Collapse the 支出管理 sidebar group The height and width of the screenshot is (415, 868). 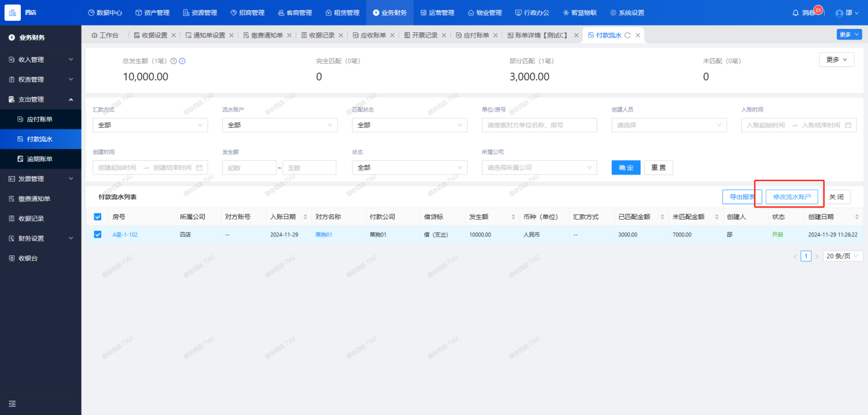tap(41, 99)
